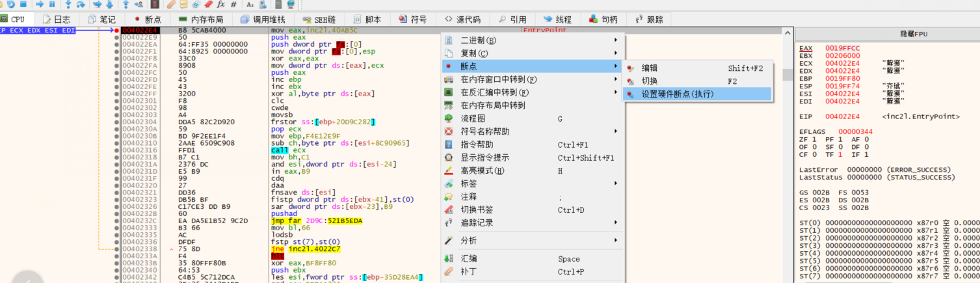Select 断点 in the context menu

[x=531, y=66]
